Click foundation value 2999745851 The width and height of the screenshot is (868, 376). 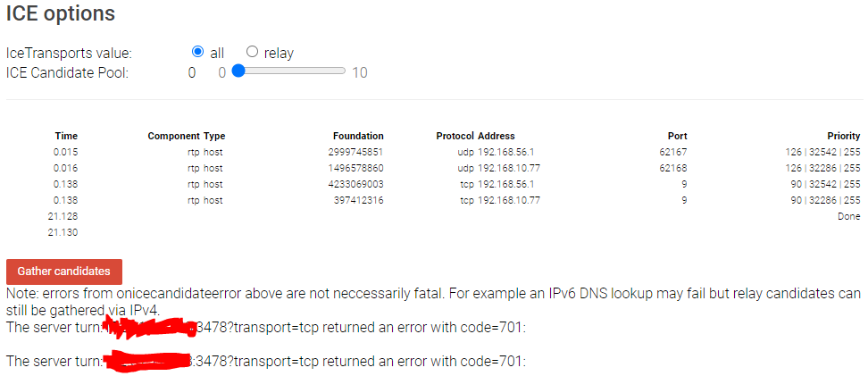pos(355,152)
